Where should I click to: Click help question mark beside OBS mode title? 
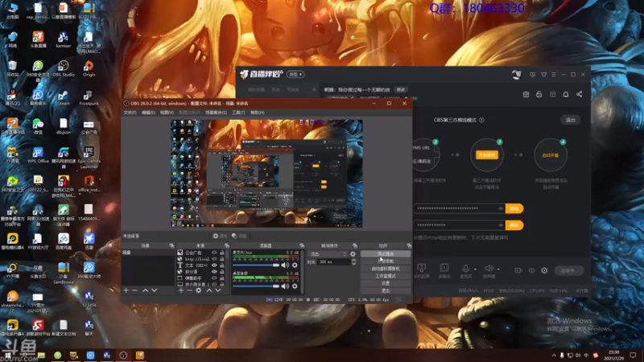pyautogui.click(x=481, y=120)
